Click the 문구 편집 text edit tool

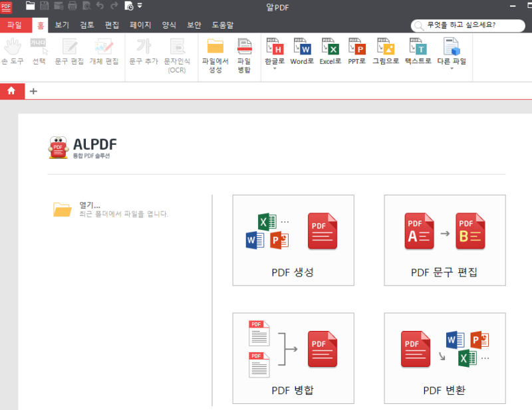(70, 52)
